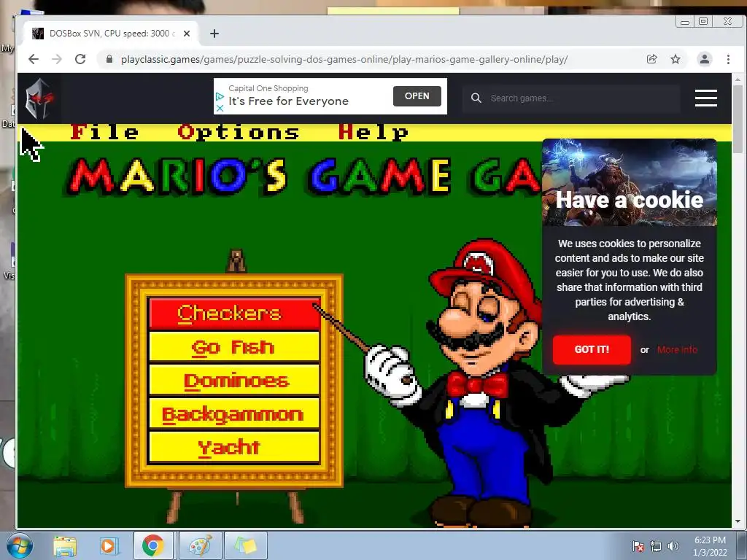Screen dimensions: 747x560
Task: Click the address bar URL
Action: click(344, 60)
